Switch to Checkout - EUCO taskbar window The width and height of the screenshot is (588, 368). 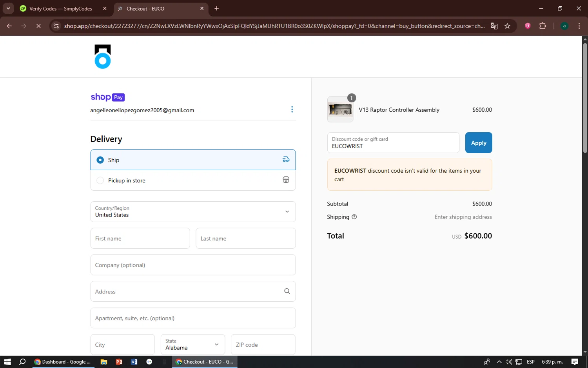[x=205, y=362]
